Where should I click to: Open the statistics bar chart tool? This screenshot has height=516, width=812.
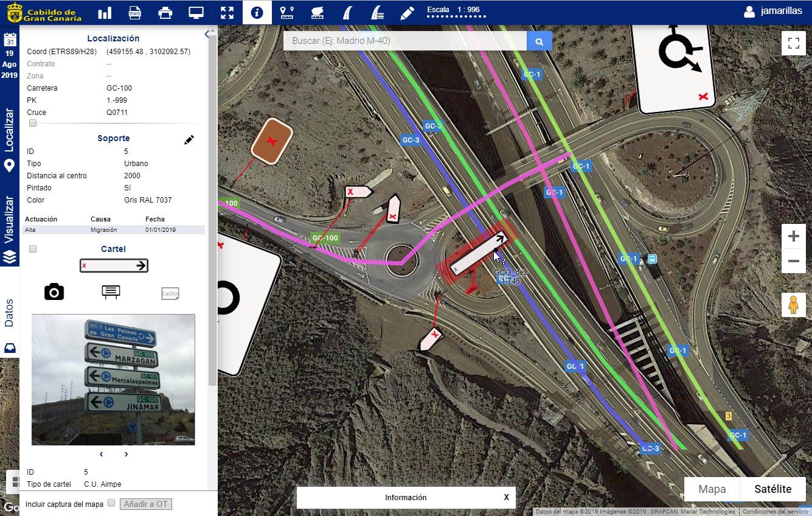pyautogui.click(x=105, y=12)
